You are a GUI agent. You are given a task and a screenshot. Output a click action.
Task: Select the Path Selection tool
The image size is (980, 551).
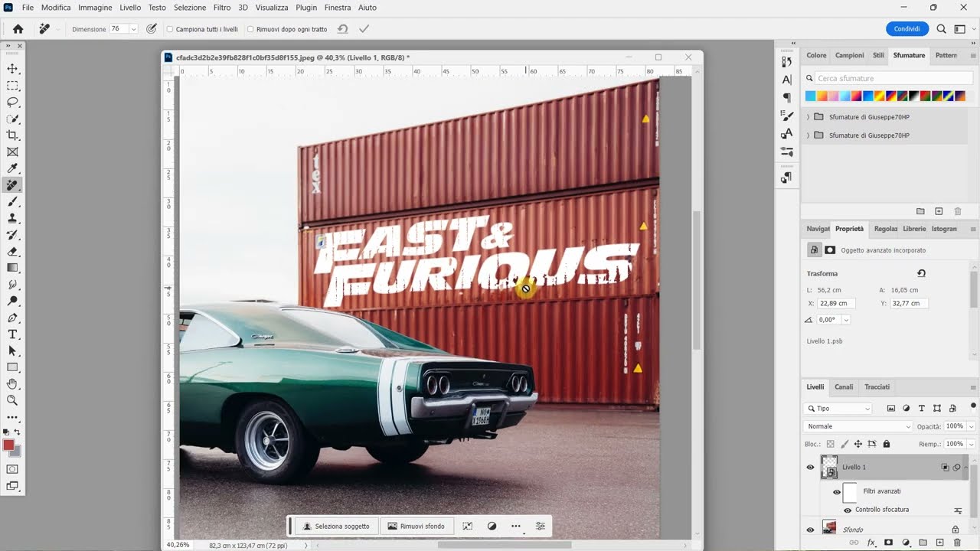pos(13,350)
